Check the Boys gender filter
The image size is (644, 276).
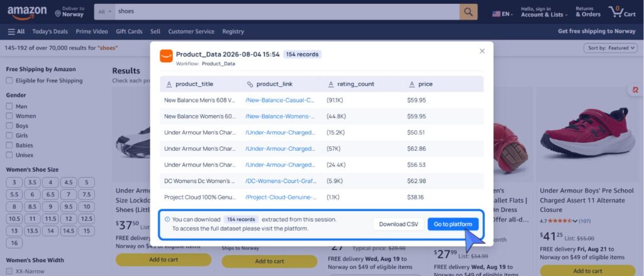9,126
